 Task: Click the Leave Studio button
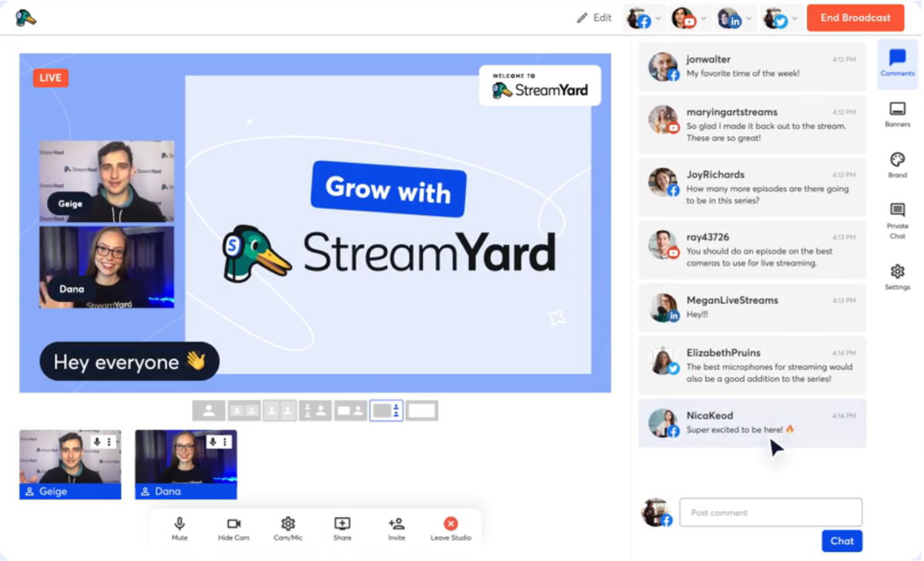coord(451,529)
